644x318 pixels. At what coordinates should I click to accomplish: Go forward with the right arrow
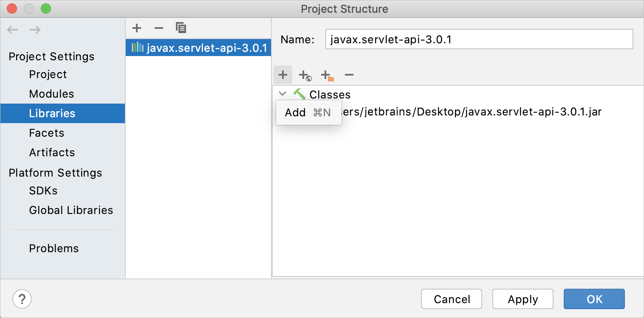[x=35, y=30]
